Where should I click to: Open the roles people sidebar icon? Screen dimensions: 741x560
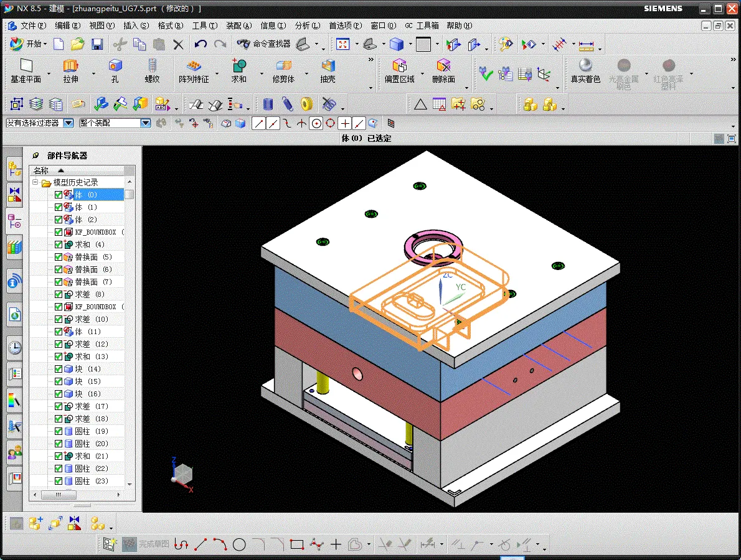coord(15,453)
